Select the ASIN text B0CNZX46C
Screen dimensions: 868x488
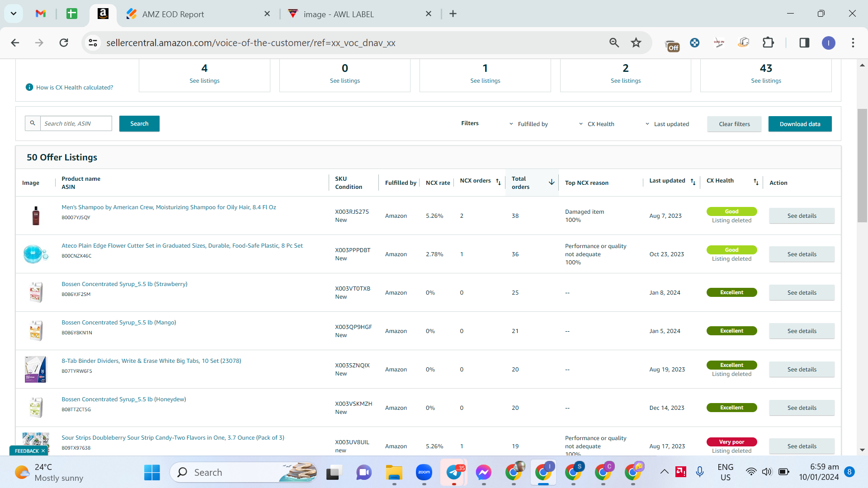tap(76, 256)
